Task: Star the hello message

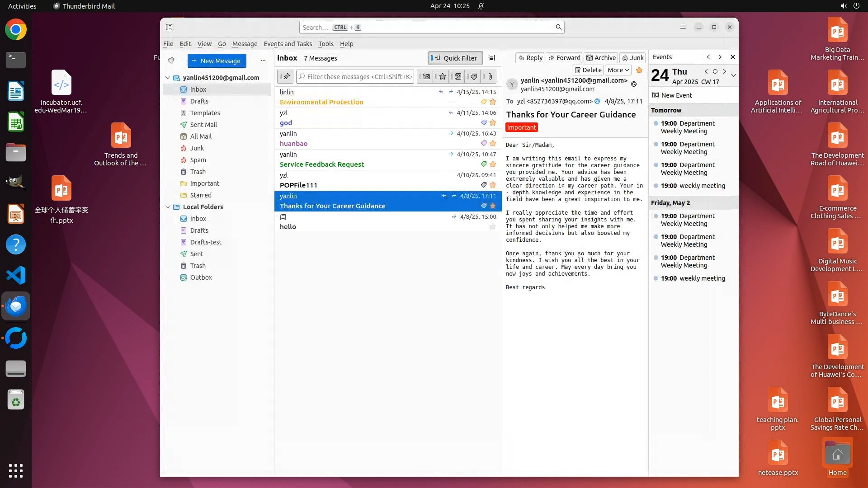Action: click(x=493, y=227)
